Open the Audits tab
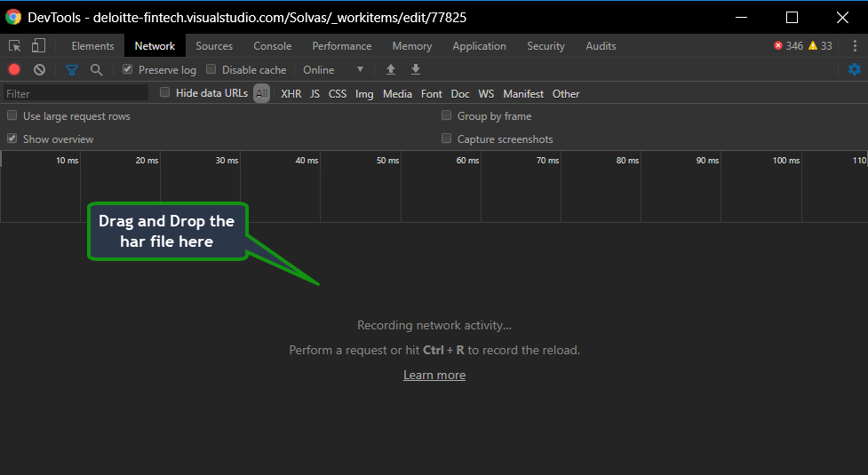This screenshot has width=868, height=475. (x=601, y=46)
